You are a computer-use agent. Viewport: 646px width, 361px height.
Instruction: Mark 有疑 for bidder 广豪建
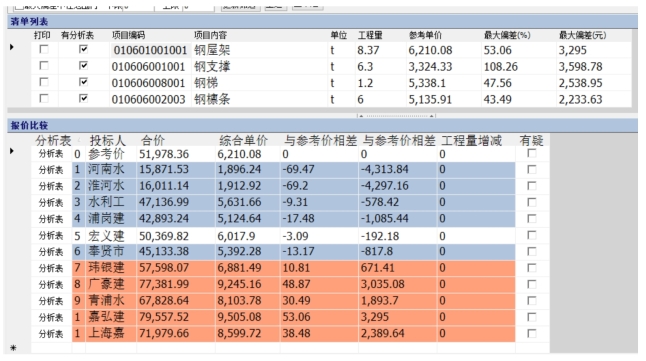pyautogui.click(x=532, y=284)
